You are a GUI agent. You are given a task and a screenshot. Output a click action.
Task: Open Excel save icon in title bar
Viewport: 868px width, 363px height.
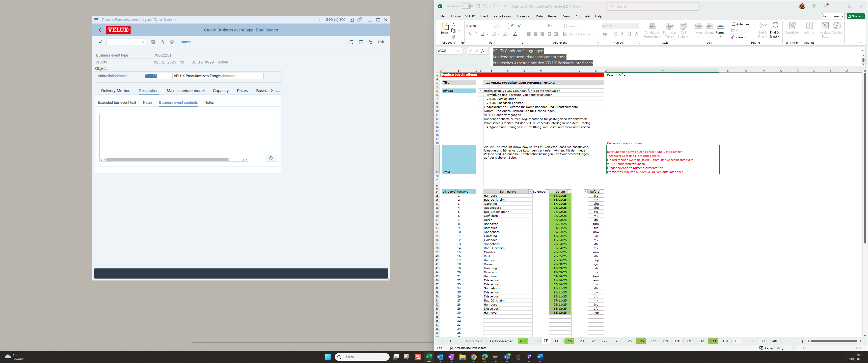478,6
